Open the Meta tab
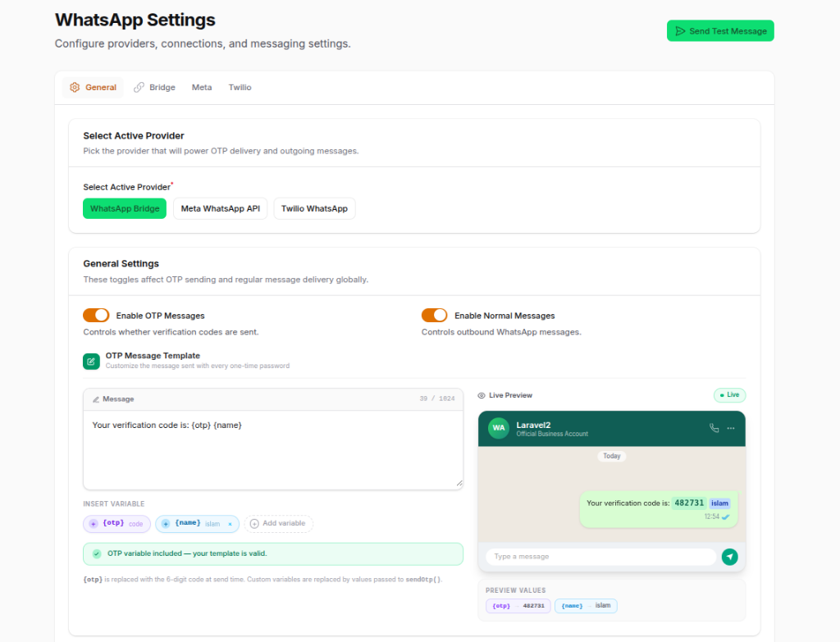Screen dimensions: 840x642 (x=202, y=87)
